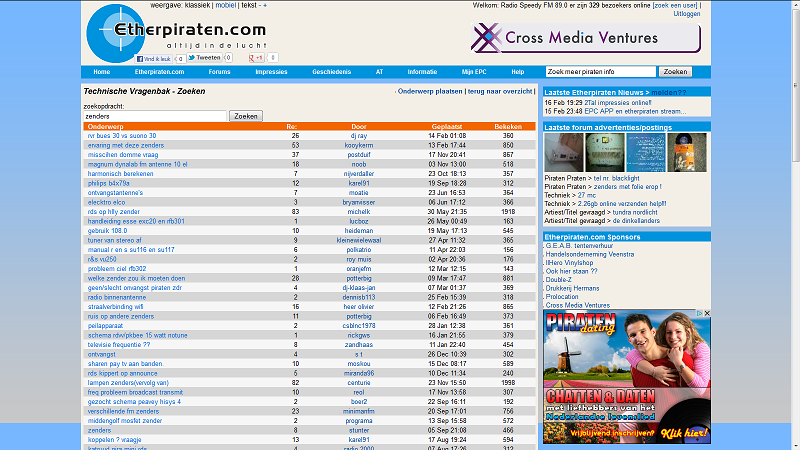Open forum post 'tel nr. blacklight'
This screenshot has height=450, width=800.
616,179
